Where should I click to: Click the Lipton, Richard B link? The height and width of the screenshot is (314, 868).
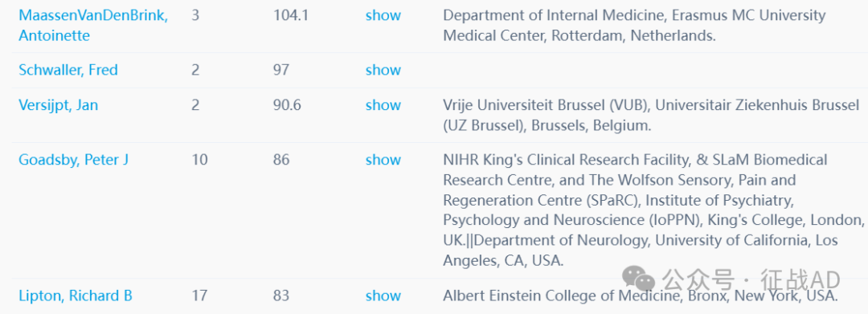[76, 296]
